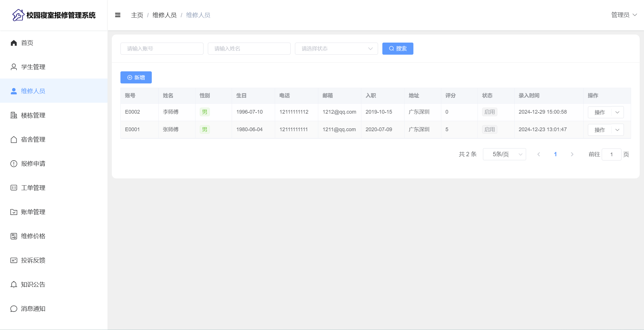The image size is (644, 330).
Task: Open 楼栋管理 building icon in sidebar
Action: coord(14,115)
